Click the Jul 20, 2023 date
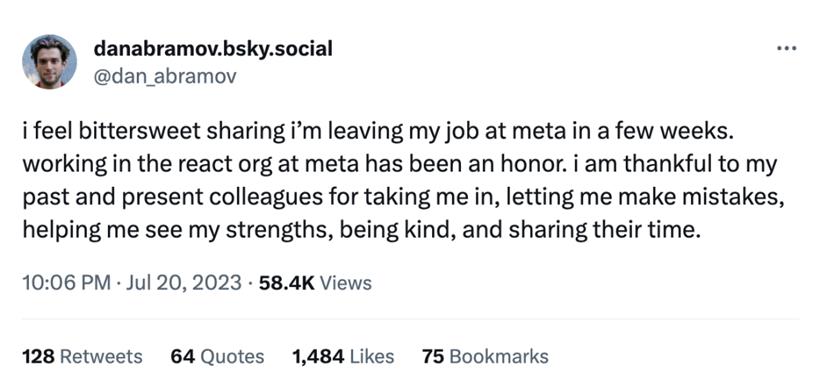 [x=181, y=283]
